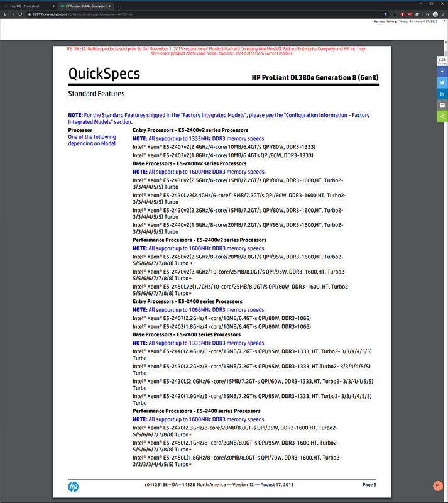Click the Version 42 - August 17, 2015 selector

click(x=418, y=21)
